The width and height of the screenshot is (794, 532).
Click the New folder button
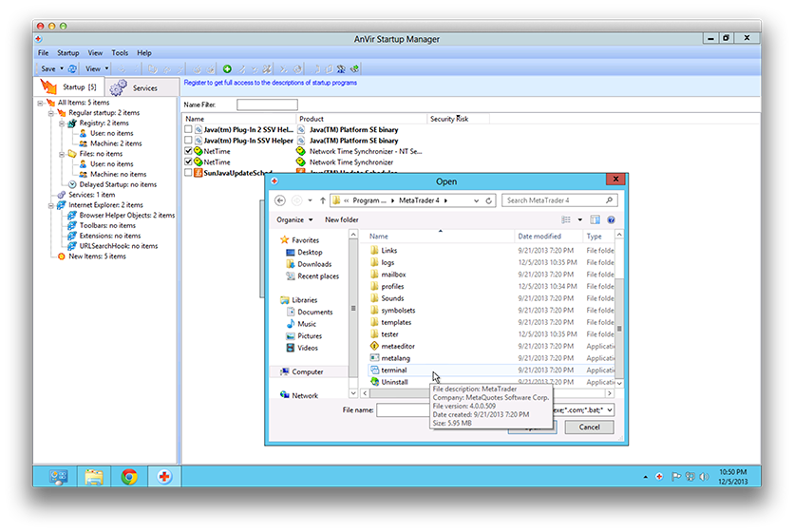coord(342,219)
